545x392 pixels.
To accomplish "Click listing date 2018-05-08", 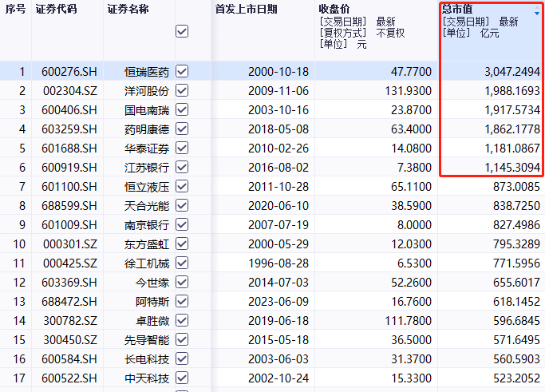I will coord(278,129).
